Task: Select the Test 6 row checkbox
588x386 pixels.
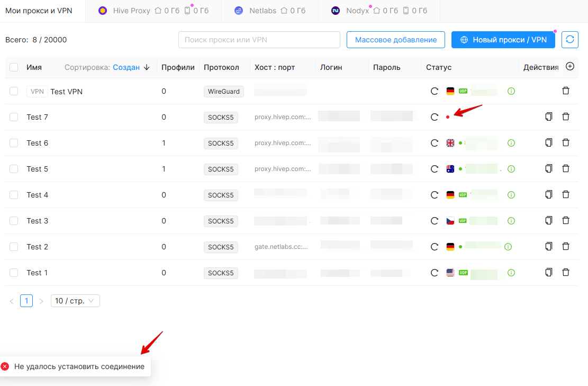Action: (14, 143)
